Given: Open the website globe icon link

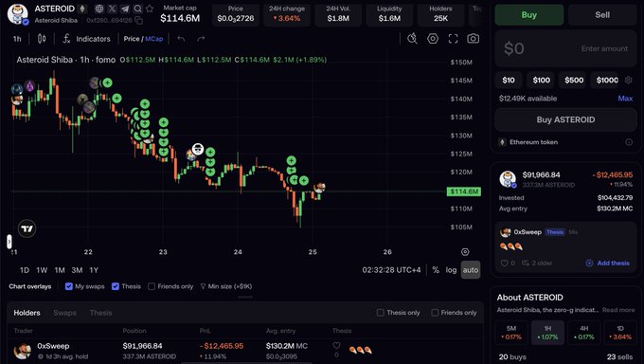Looking at the screenshot, I should coord(99,9).
